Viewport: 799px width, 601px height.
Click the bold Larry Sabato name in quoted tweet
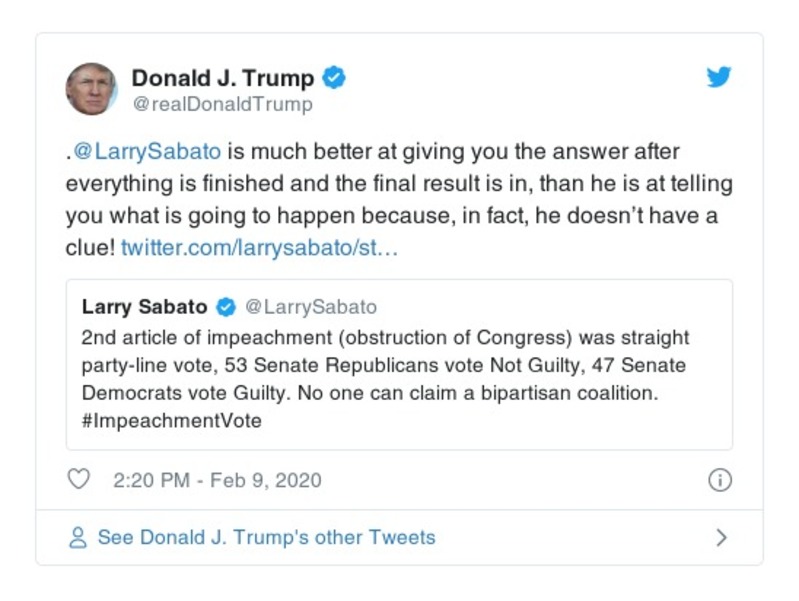coord(145,307)
